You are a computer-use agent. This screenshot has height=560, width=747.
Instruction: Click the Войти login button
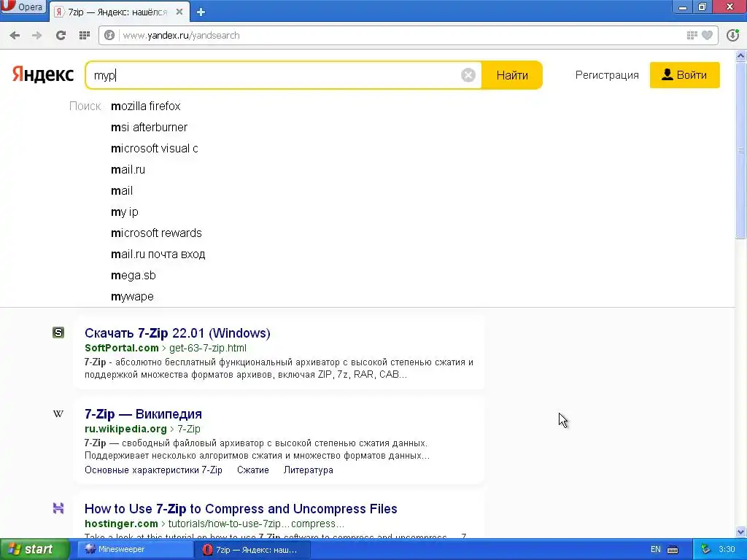point(684,75)
